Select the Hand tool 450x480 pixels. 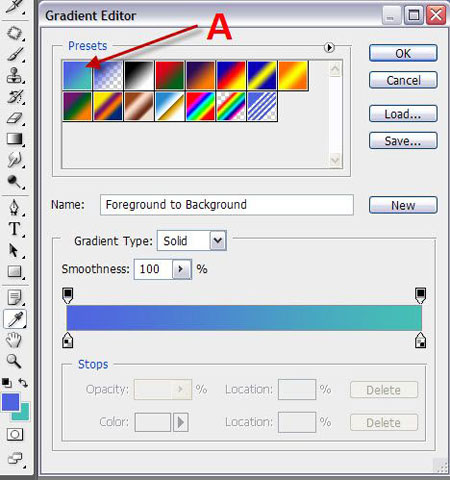[x=14, y=340]
